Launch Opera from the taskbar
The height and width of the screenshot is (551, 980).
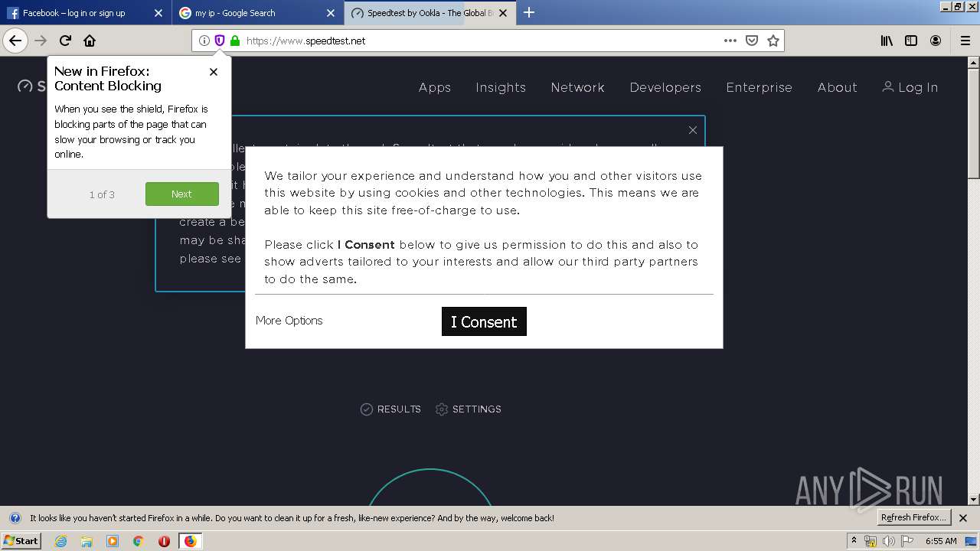164,541
